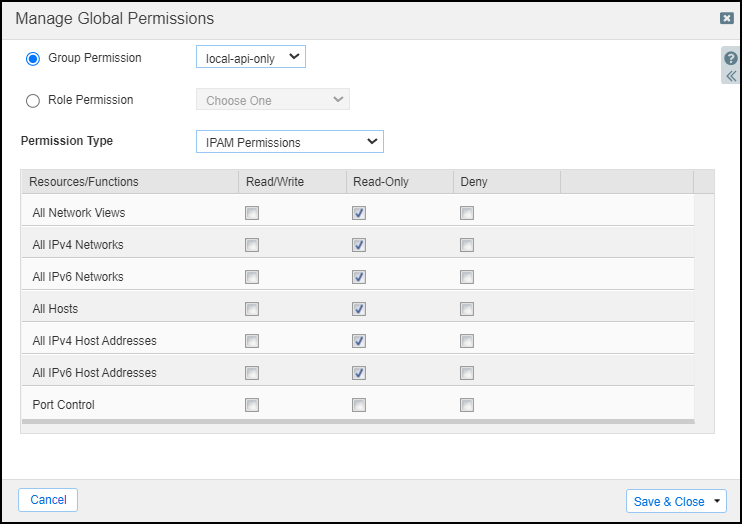Check Deny for Port Control
Image resolution: width=742 pixels, height=524 pixels.
[467, 405]
